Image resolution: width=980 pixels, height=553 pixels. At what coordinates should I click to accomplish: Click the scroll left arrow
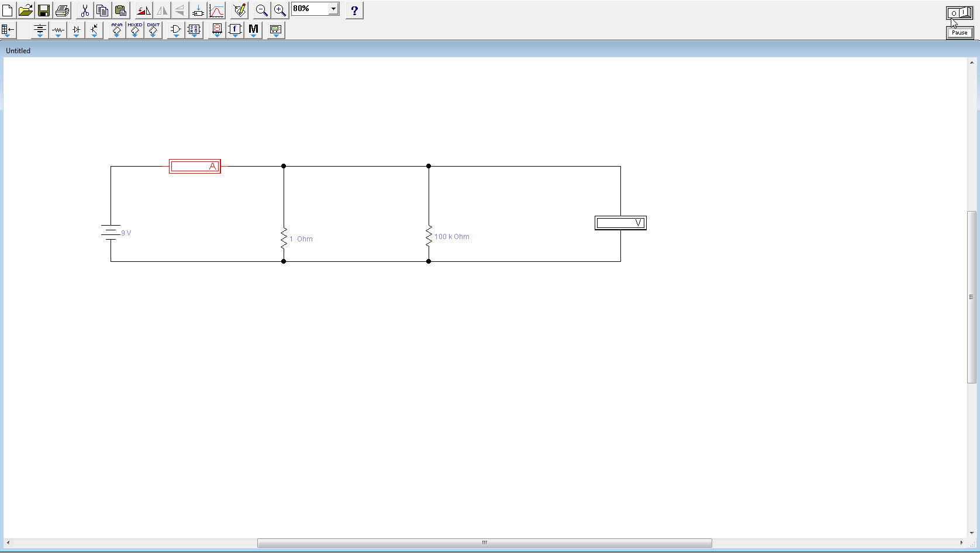click(8, 543)
